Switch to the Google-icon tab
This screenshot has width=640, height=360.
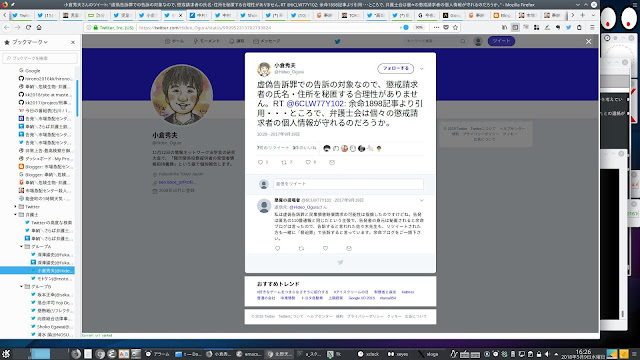pos(427,16)
